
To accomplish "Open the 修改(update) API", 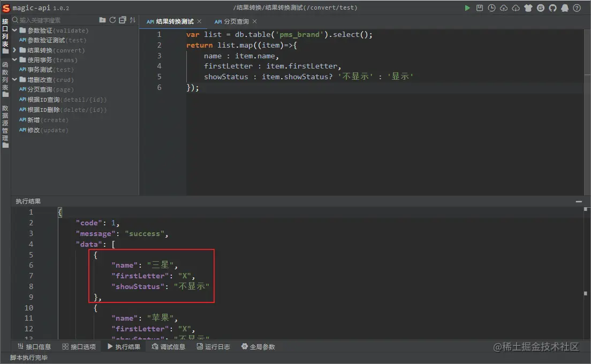I will [44, 131].
